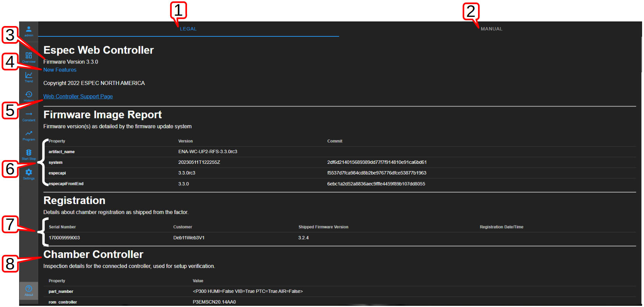Open the Program page
The height and width of the screenshot is (307, 644).
[29, 136]
